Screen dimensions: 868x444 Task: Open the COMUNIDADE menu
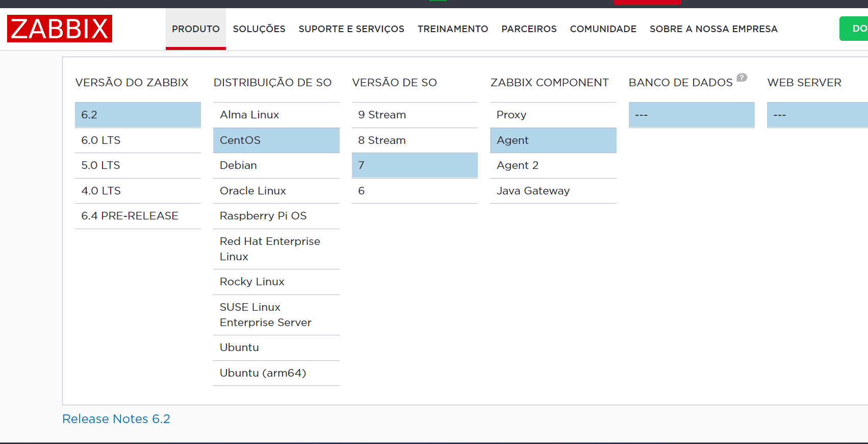tap(603, 29)
